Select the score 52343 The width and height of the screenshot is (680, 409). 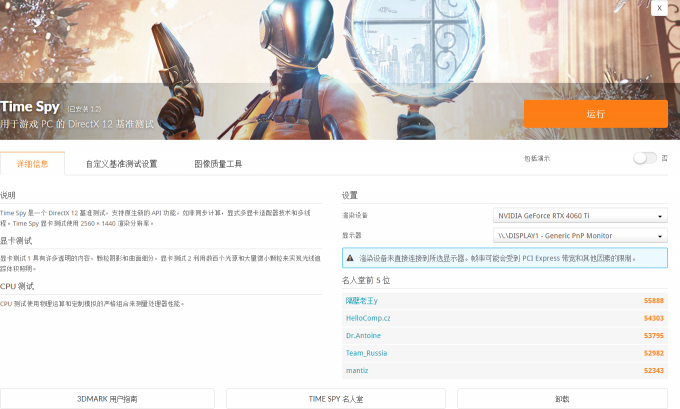point(654,370)
